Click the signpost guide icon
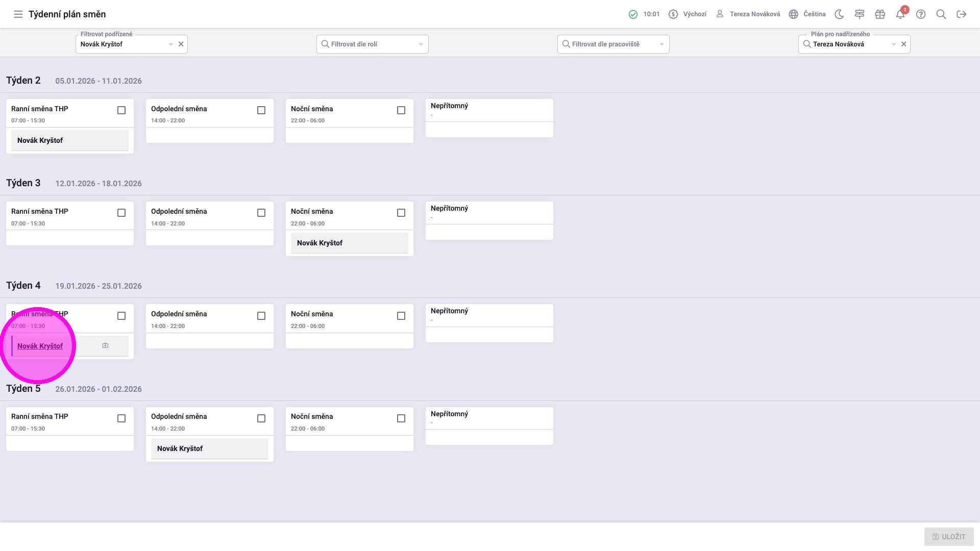The height and width of the screenshot is (551, 980). [x=860, y=14]
